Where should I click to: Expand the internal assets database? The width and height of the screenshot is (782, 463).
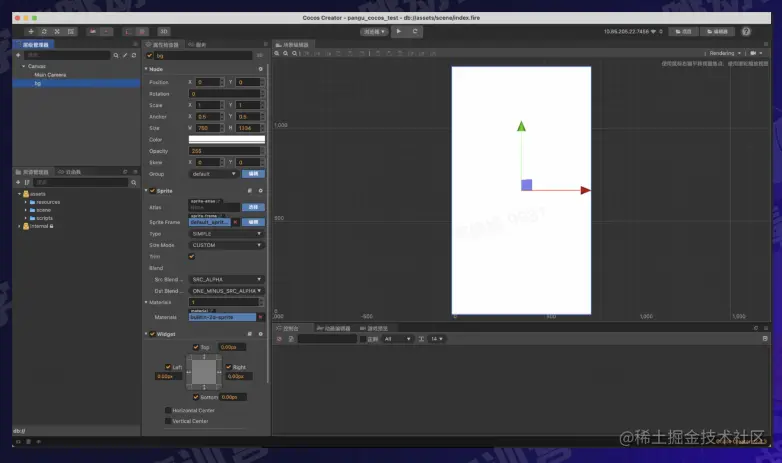(x=19, y=226)
